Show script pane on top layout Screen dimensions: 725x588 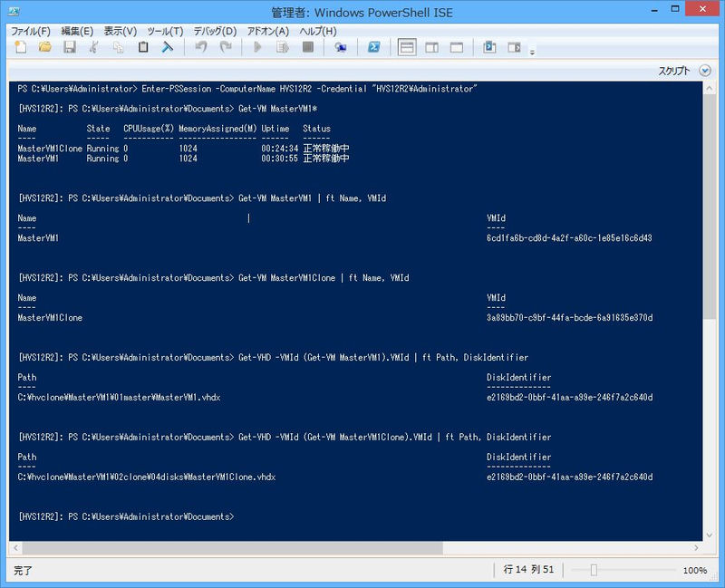[x=407, y=47]
